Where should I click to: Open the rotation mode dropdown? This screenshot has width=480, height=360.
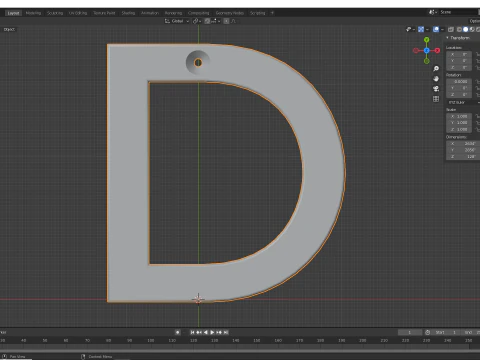[x=463, y=102]
